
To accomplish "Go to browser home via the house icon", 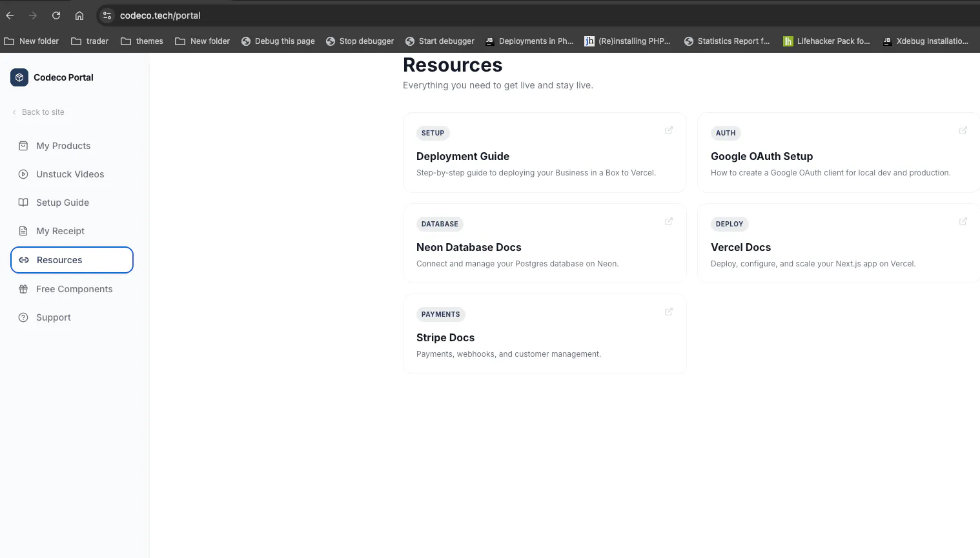I will click(79, 15).
